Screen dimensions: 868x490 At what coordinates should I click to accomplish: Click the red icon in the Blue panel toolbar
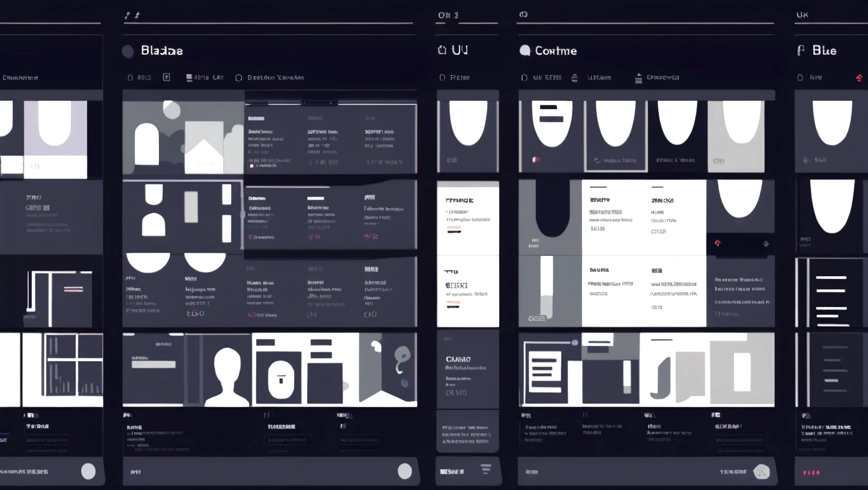pyautogui.click(x=859, y=78)
